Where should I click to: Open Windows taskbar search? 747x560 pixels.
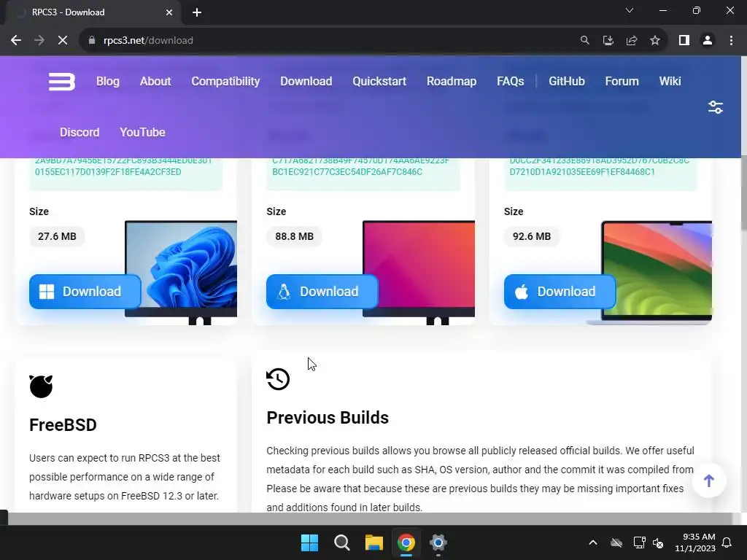(x=342, y=542)
